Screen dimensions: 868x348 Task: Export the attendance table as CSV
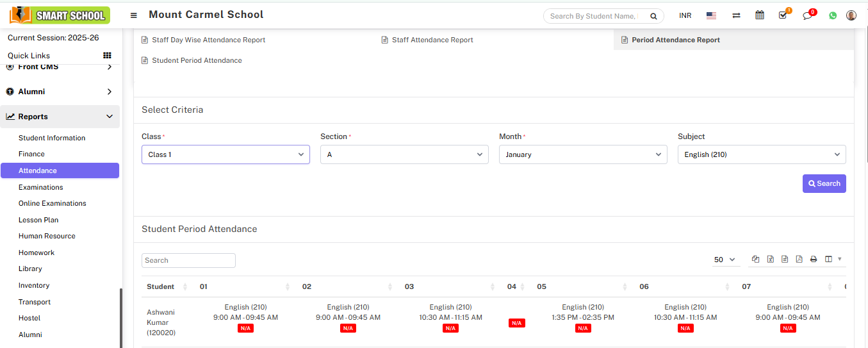tap(785, 260)
